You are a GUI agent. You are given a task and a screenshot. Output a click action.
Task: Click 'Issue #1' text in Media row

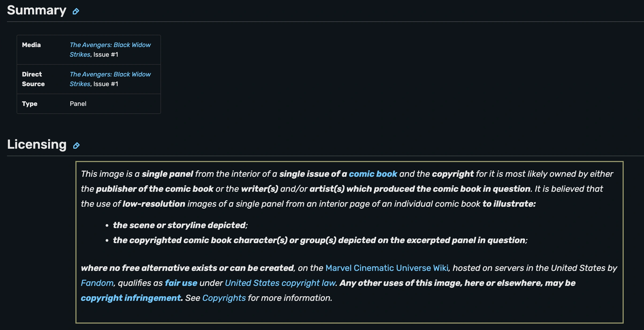point(106,55)
